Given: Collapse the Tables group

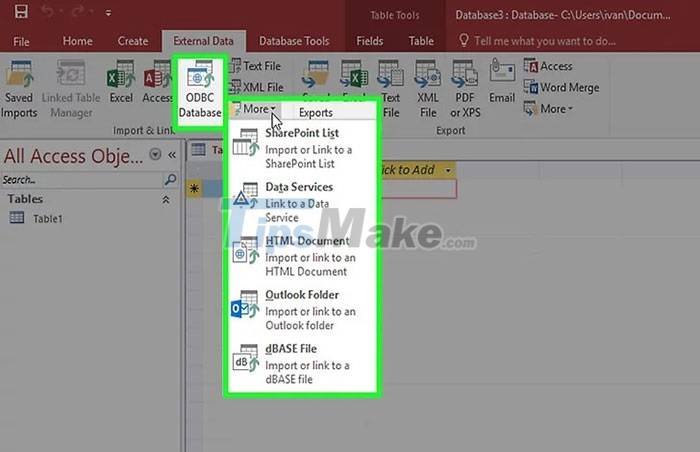Looking at the screenshot, I should 166,199.
